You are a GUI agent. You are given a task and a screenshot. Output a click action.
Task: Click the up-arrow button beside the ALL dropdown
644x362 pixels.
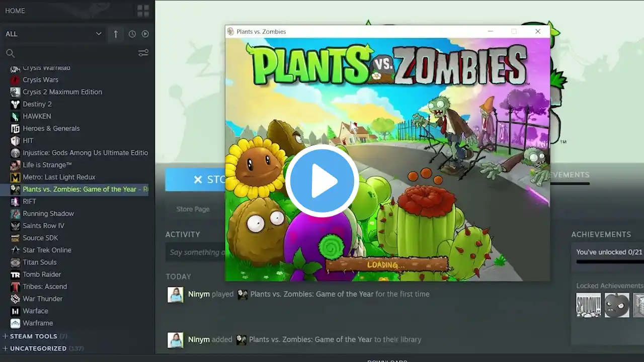[116, 34]
